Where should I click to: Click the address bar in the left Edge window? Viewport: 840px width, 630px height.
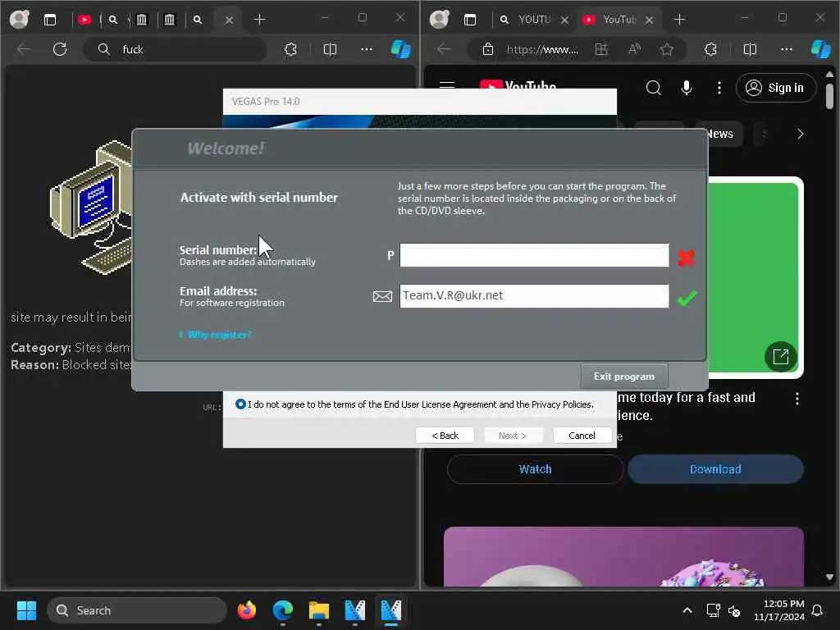pyautogui.click(x=176, y=49)
